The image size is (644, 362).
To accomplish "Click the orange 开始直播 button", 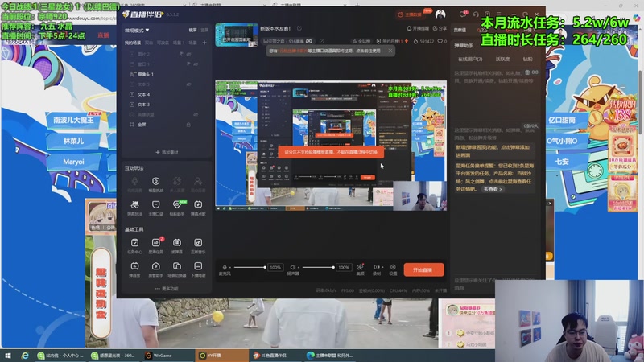I will click(423, 269).
